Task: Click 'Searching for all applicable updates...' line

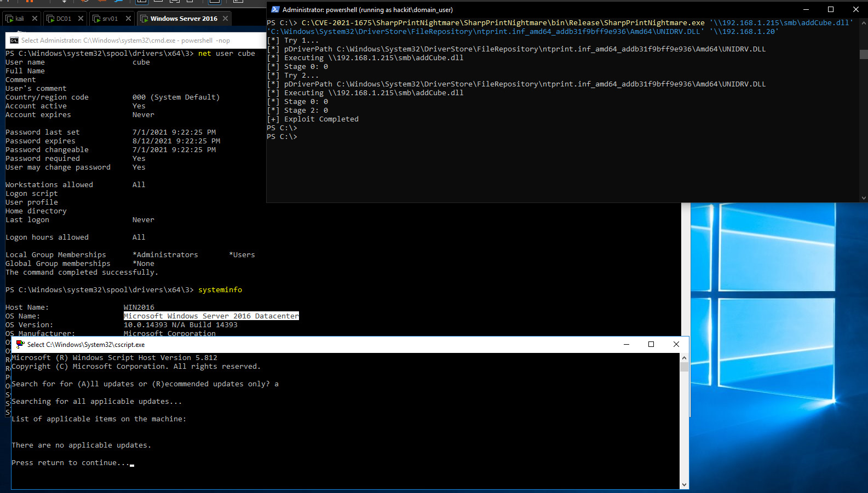Action: tap(97, 402)
